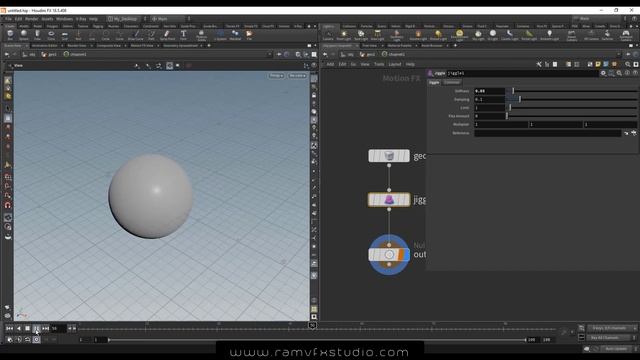Open the Persp viewport dropdown

(276, 76)
